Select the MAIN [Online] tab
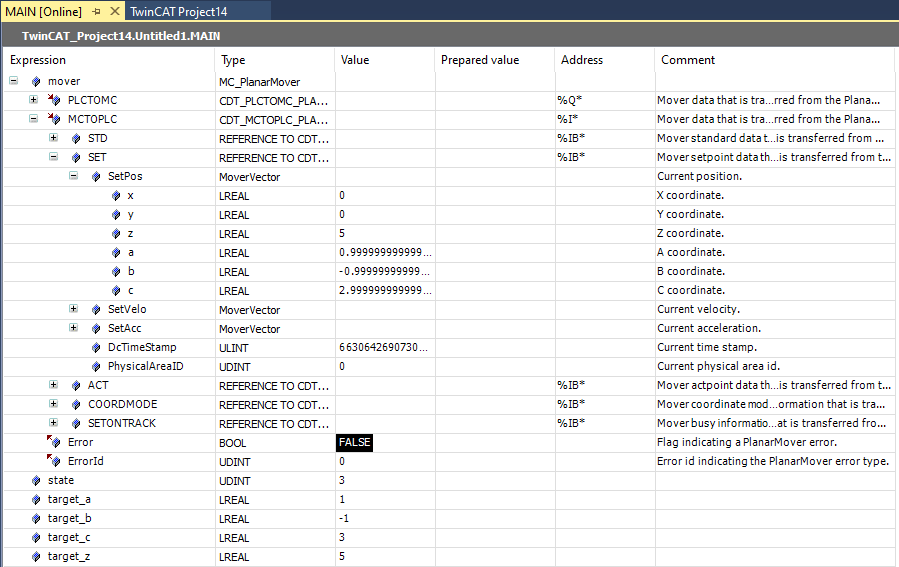The width and height of the screenshot is (899, 567). click(x=44, y=12)
